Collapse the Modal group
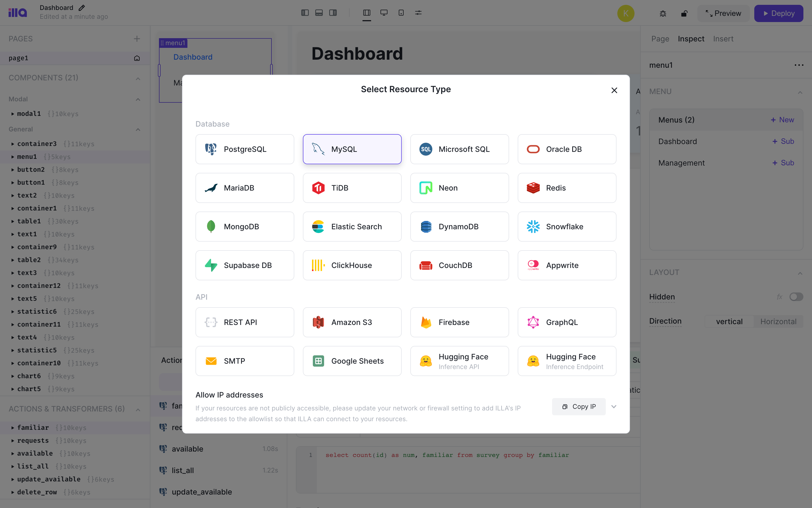Screen dimensions: 812x508 click(x=138, y=99)
